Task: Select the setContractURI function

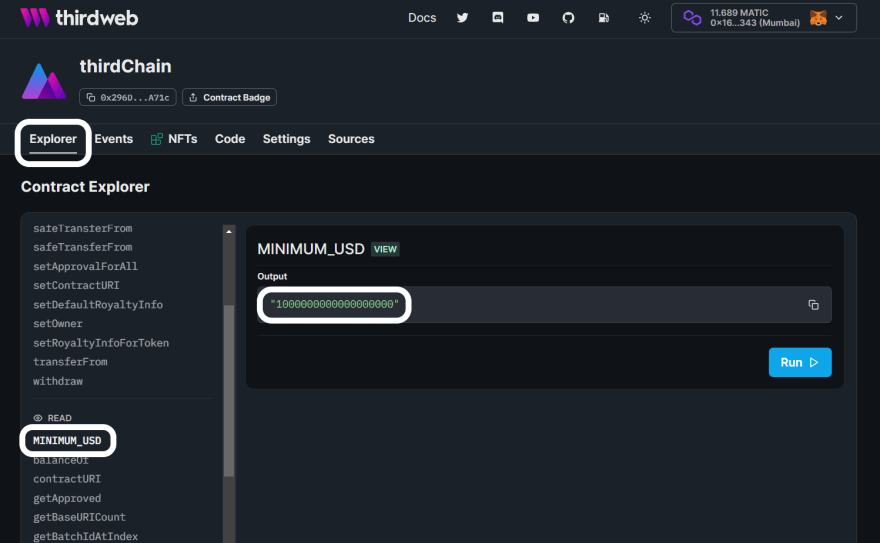Action: click(76, 286)
